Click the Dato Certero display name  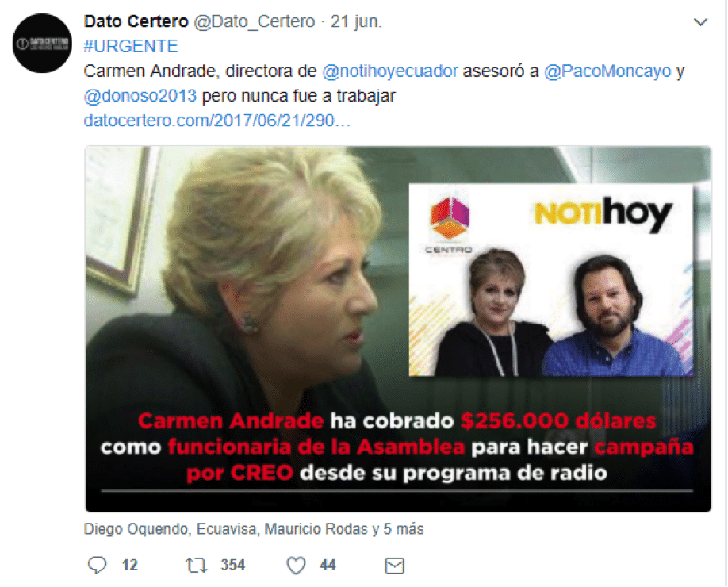tap(136, 21)
